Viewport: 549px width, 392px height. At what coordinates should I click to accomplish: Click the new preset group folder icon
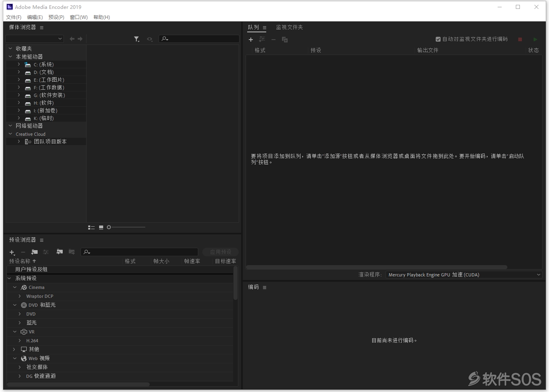click(34, 252)
